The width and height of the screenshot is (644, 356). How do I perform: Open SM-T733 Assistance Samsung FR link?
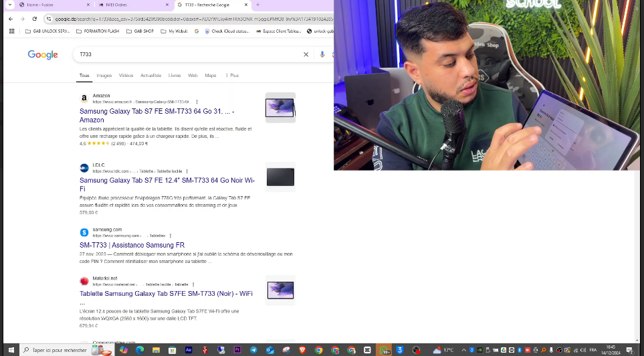pyautogui.click(x=132, y=245)
